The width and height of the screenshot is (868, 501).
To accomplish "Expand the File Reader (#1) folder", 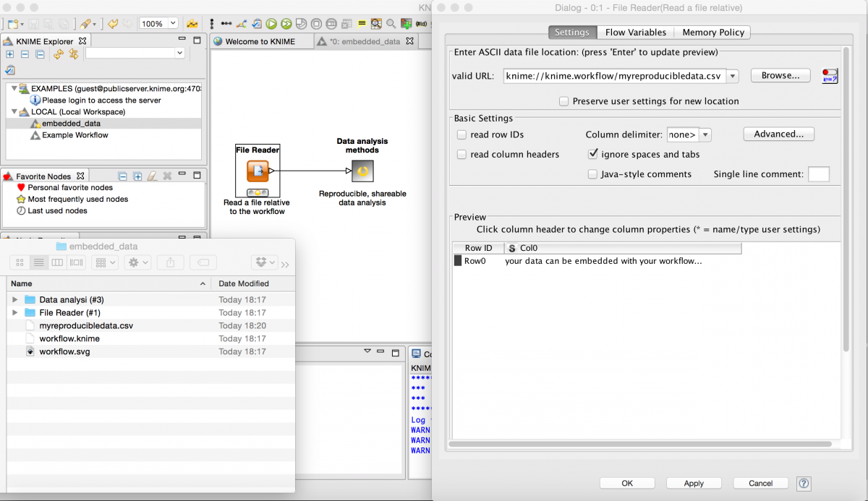I will click(14, 312).
